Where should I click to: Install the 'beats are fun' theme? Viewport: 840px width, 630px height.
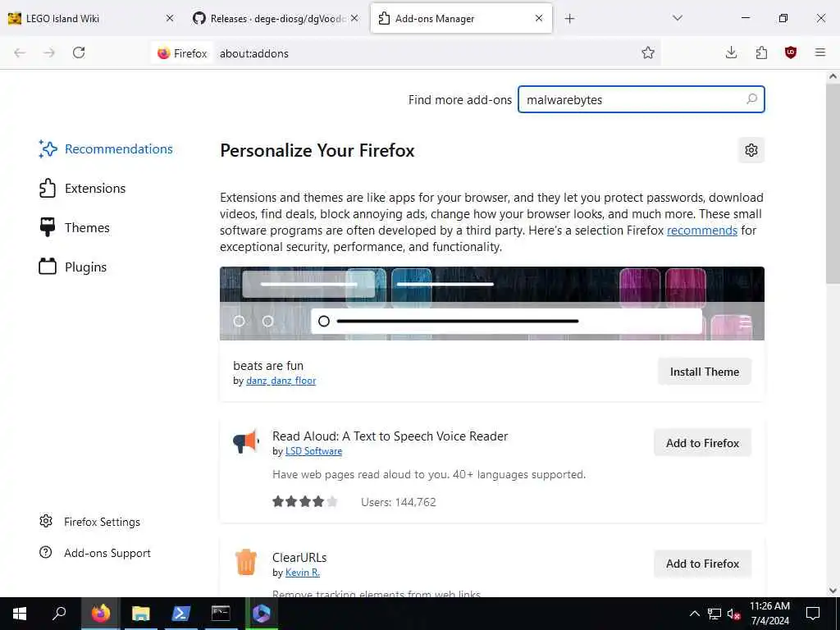(705, 372)
